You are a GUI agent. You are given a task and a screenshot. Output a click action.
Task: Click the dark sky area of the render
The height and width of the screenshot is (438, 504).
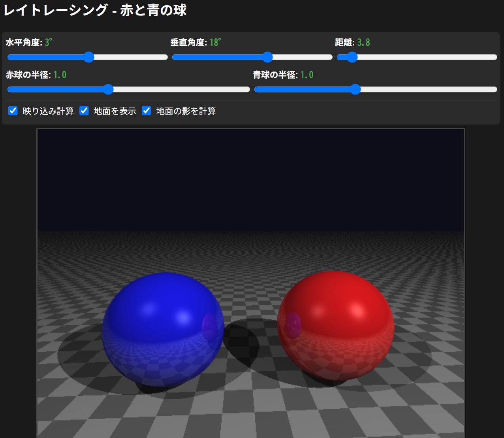251,178
